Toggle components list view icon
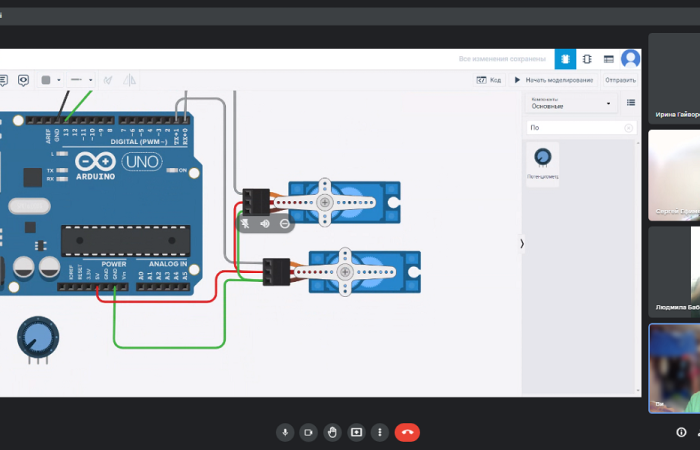The width and height of the screenshot is (700, 450). pyautogui.click(x=630, y=102)
